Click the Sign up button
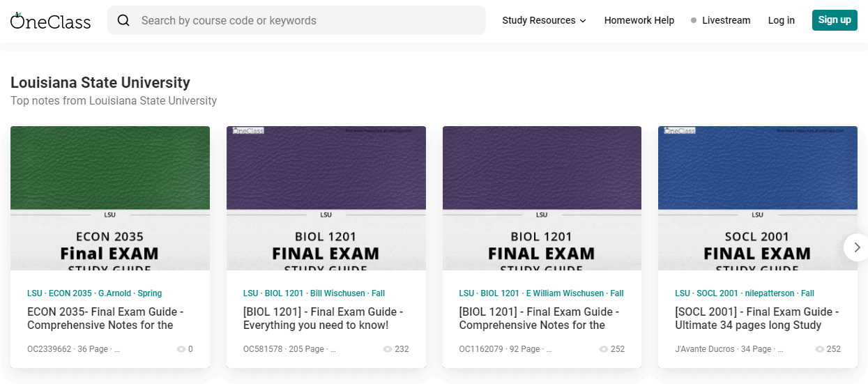This screenshot has width=868, height=384. click(x=835, y=20)
